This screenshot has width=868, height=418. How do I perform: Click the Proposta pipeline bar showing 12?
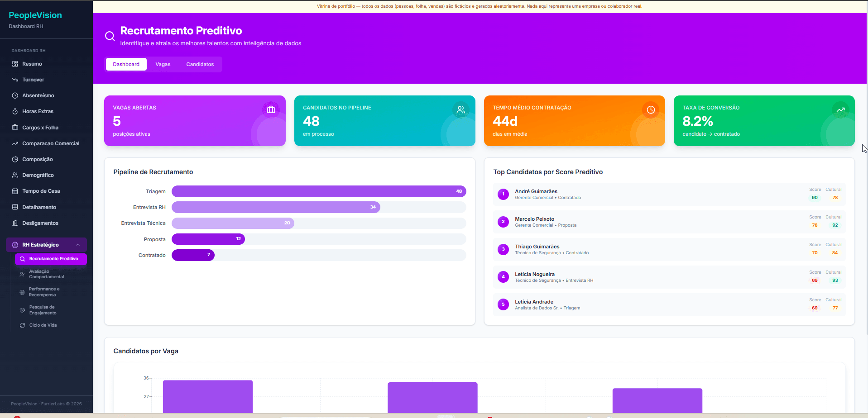(x=208, y=239)
